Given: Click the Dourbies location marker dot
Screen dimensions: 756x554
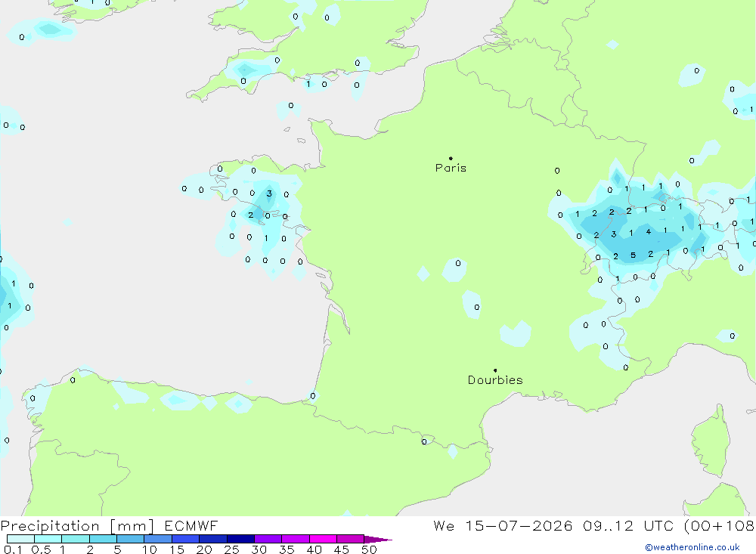Looking at the screenshot, I should click(x=495, y=370).
